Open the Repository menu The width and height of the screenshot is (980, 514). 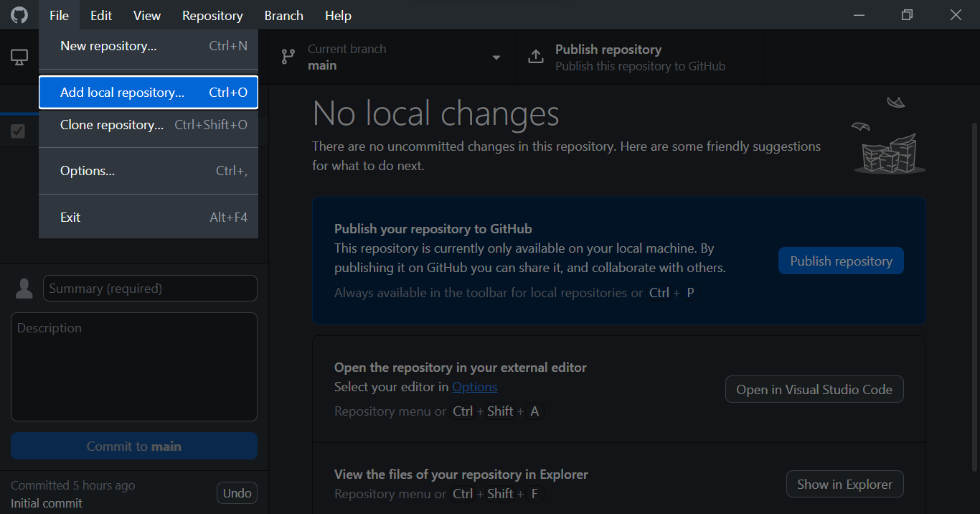[x=212, y=15]
